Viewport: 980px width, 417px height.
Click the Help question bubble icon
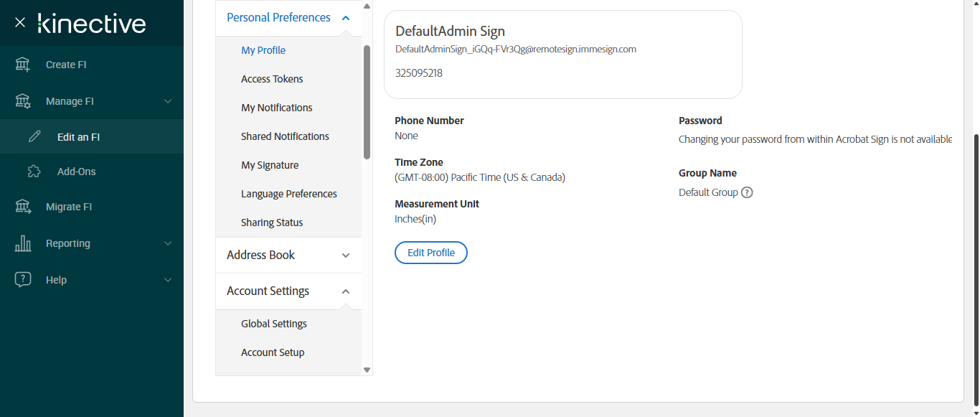coord(23,280)
